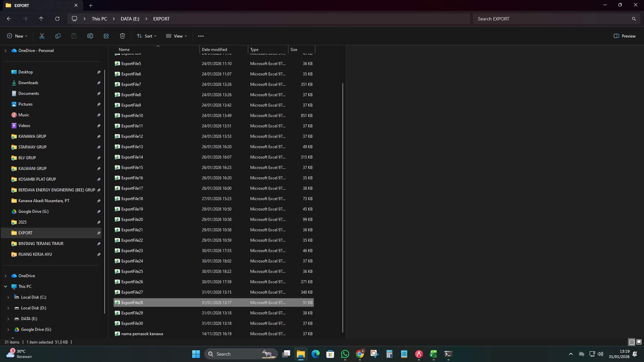Click the Rename icon in the toolbar
This screenshot has height=362, width=644.
tap(90, 36)
